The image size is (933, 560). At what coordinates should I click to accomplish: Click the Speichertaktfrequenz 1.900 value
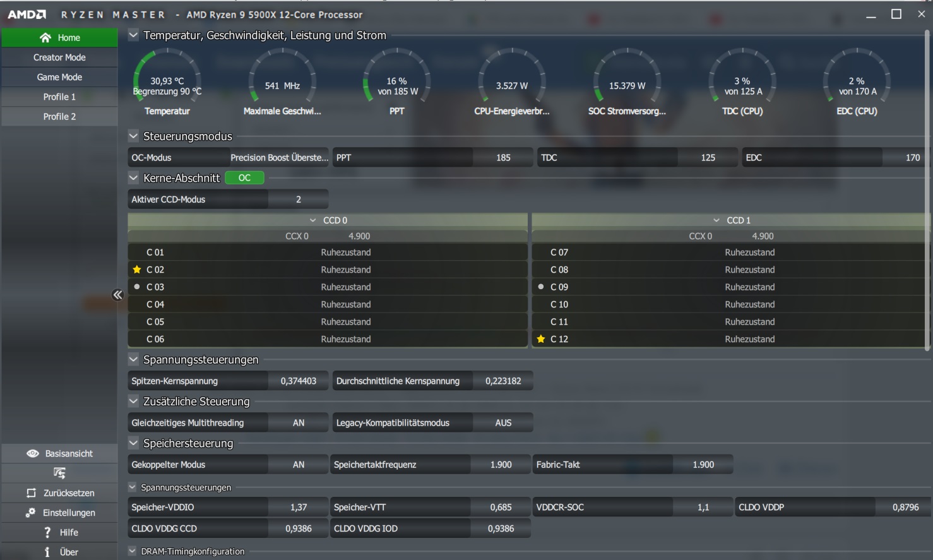[501, 465]
